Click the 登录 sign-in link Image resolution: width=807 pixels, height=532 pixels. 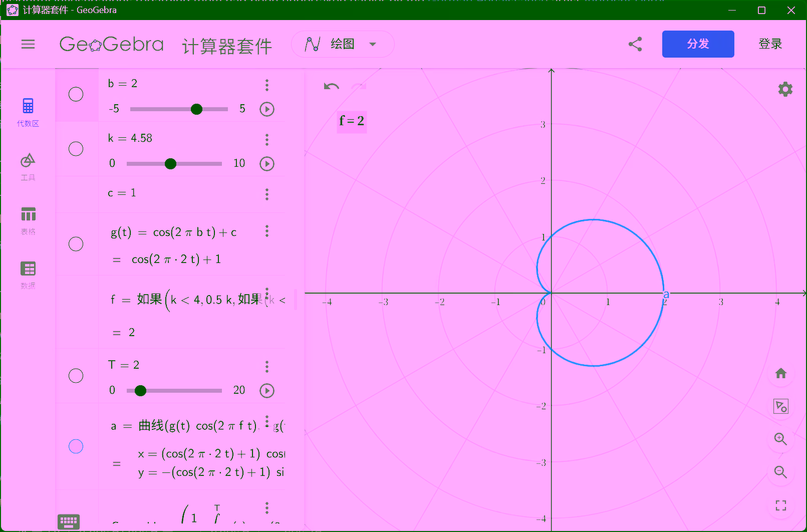(x=770, y=44)
